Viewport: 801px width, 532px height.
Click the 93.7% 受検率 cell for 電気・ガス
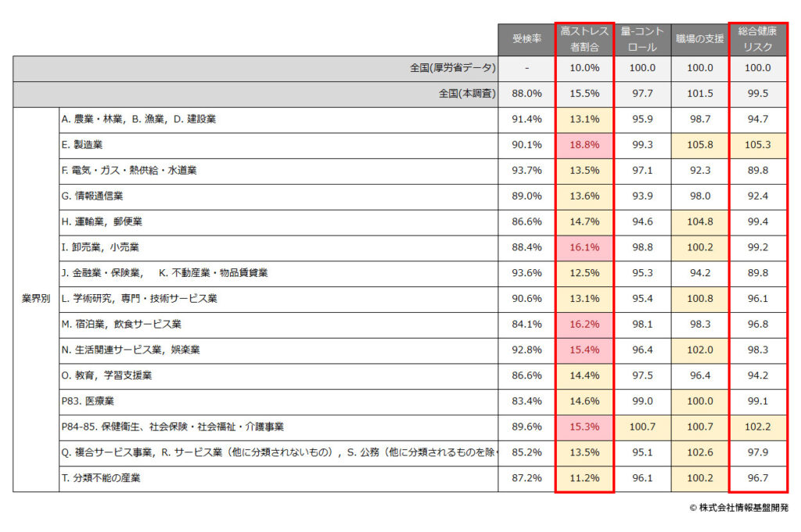coord(526,171)
